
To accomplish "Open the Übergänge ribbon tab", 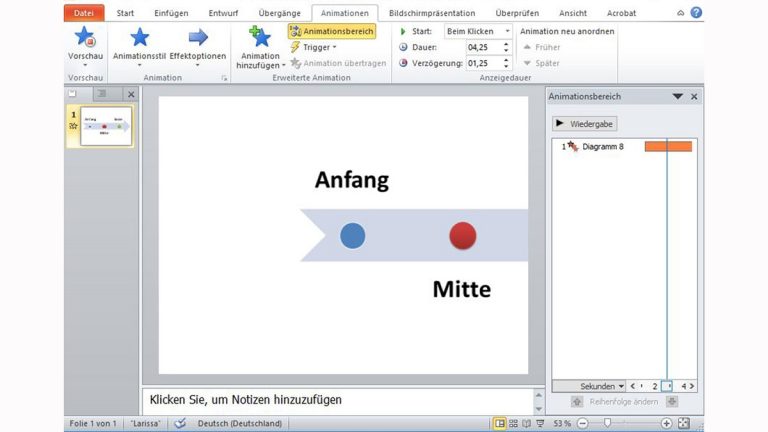I will pyautogui.click(x=279, y=13).
